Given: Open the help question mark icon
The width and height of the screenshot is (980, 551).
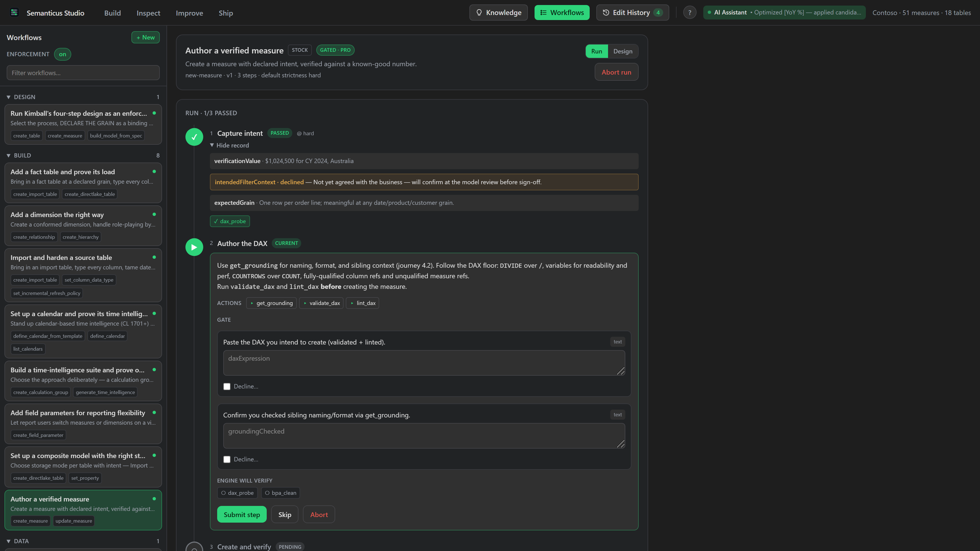Looking at the screenshot, I should (x=689, y=13).
